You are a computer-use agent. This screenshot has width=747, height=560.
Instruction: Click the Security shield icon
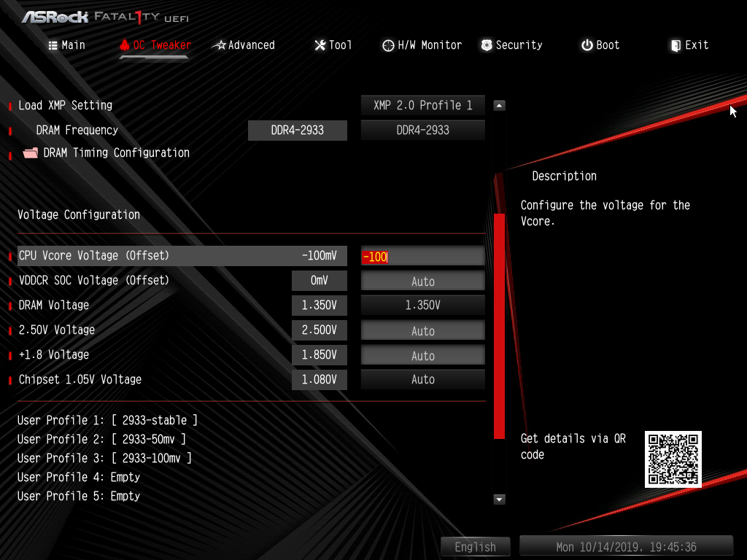point(487,45)
